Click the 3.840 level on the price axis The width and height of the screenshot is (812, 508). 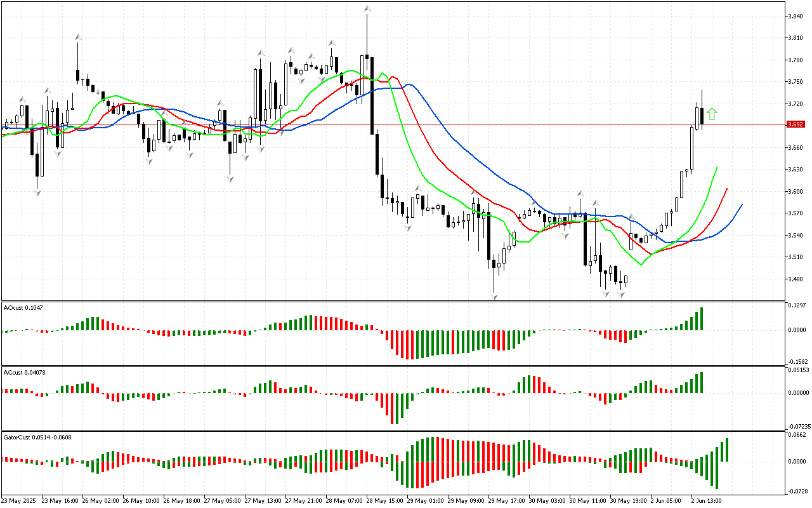[x=796, y=17]
